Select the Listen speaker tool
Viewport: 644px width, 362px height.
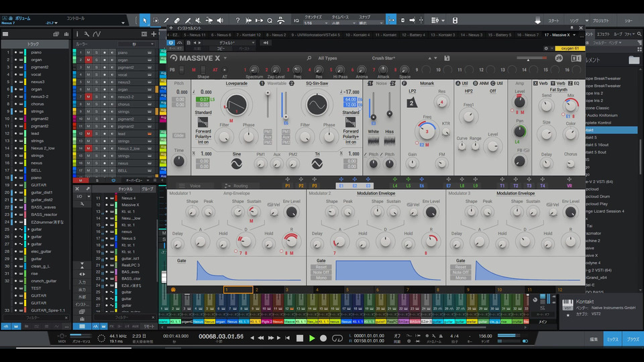220,20
